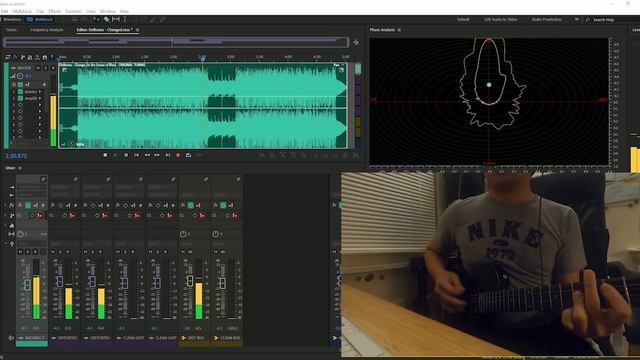Screen dimensions: 640x360
Task: Open the Mixer panel menu
Action: click(x=20, y=168)
